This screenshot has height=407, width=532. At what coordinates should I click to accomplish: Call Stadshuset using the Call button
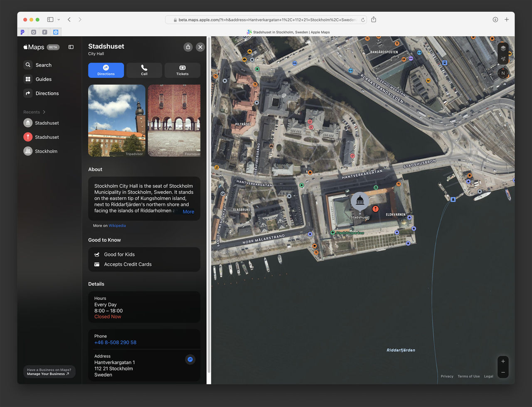(x=144, y=70)
